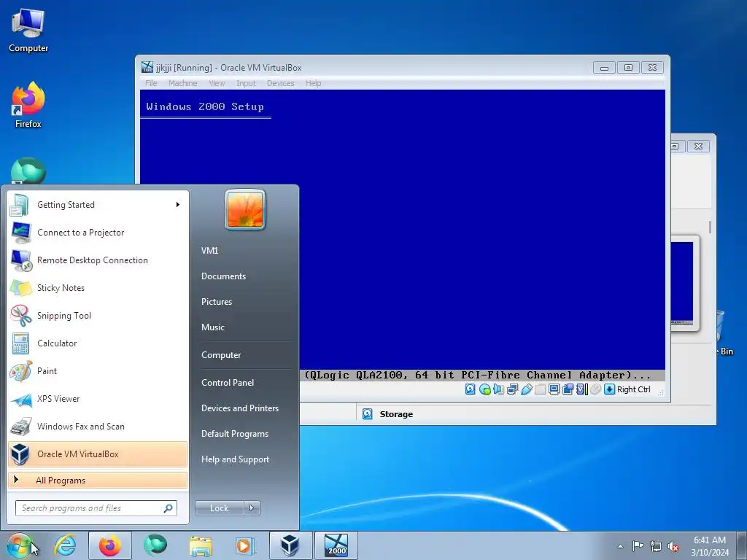Image resolution: width=747 pixels, height=560 pixels.
Task: Click the muted volume tray icon
Action: (673, 546)
